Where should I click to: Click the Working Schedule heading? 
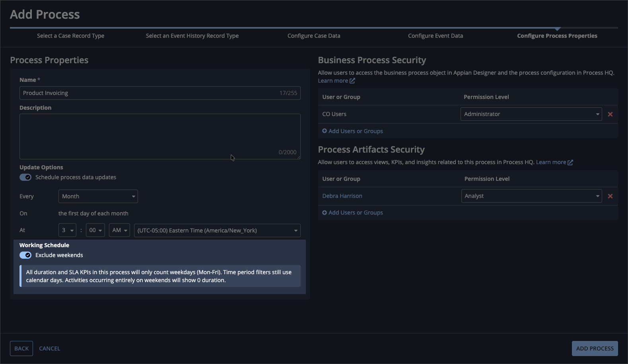point(45,245)
